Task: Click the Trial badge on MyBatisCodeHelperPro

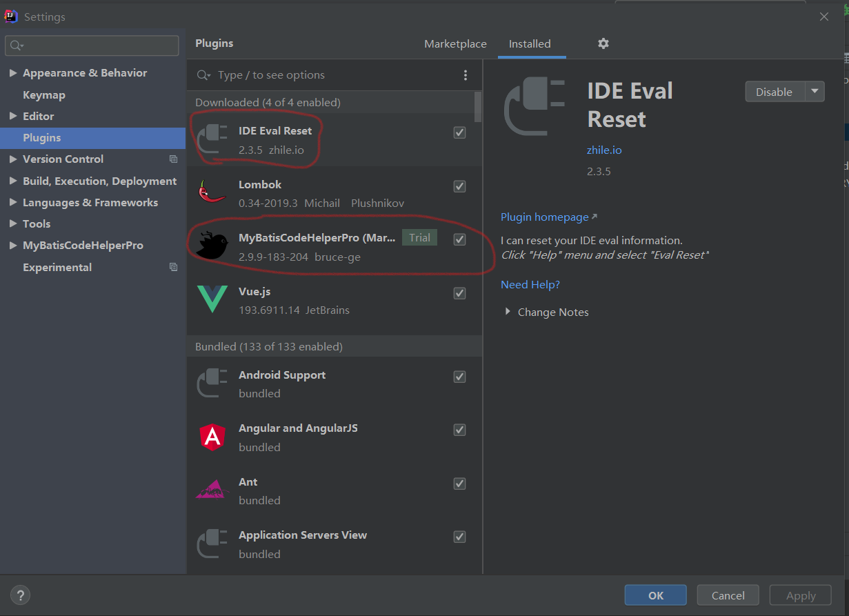Action: point(419,238)
